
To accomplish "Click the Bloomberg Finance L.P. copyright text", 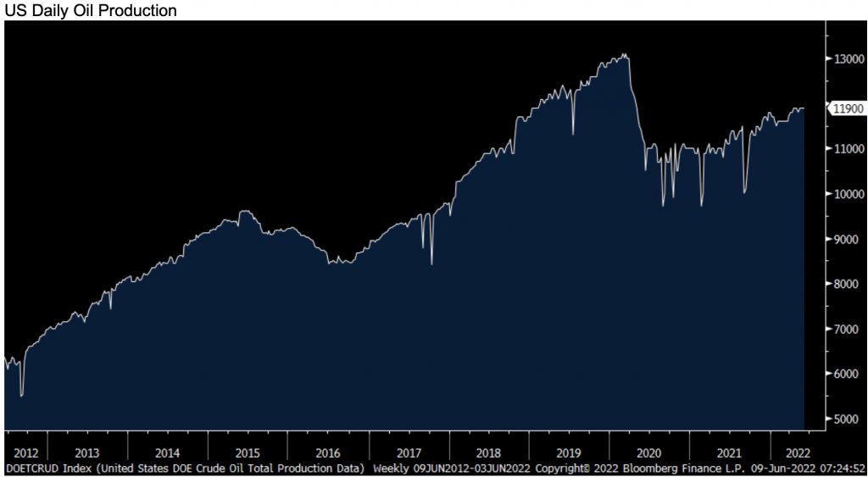I will coord(667,469).
